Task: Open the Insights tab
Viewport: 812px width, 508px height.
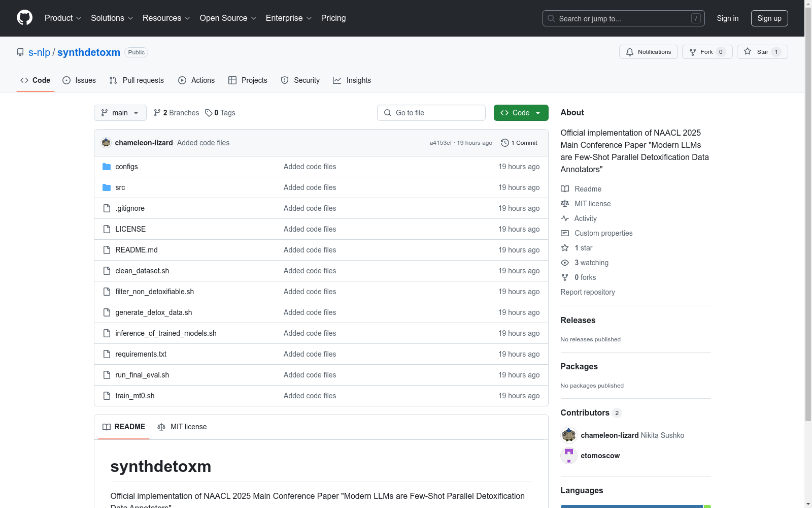Action: click(x=352, y=80)
